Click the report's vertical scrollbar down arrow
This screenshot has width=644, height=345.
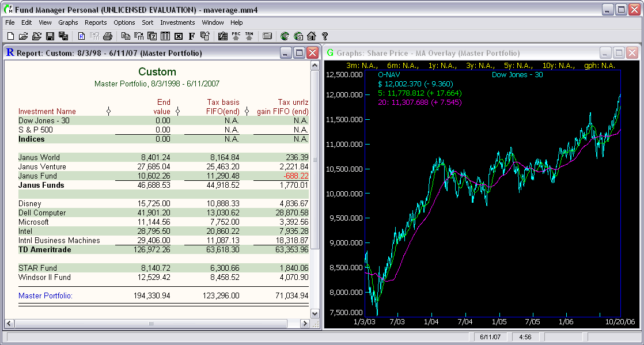tap(315, 313)
